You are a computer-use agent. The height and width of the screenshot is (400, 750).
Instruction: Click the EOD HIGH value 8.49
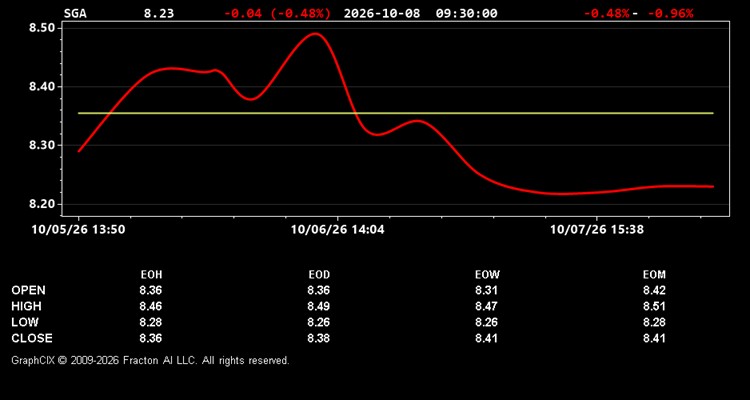point(319,306)
